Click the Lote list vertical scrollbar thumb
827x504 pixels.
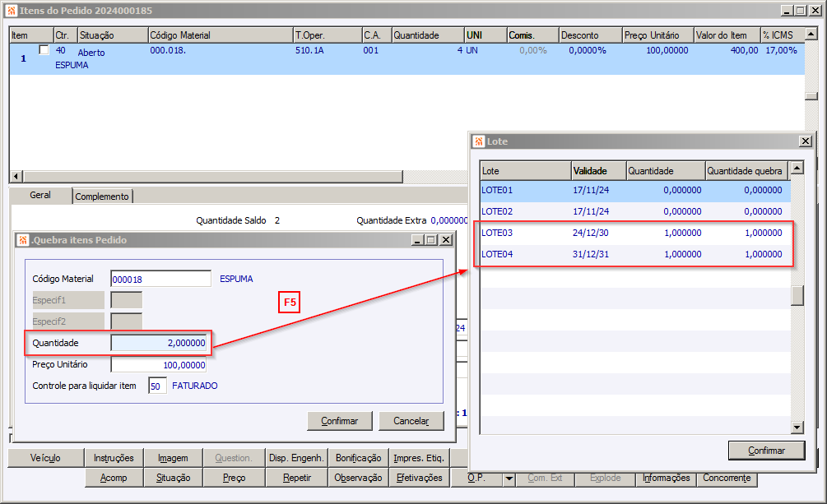click(x=797, y=295)
